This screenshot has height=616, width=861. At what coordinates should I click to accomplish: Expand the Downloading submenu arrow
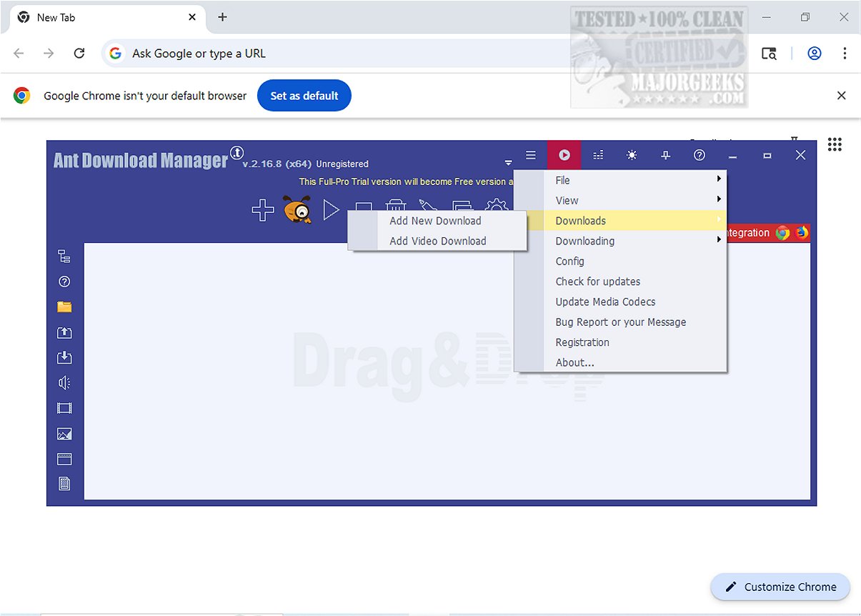pyautogui.click(x=719, y=240)
